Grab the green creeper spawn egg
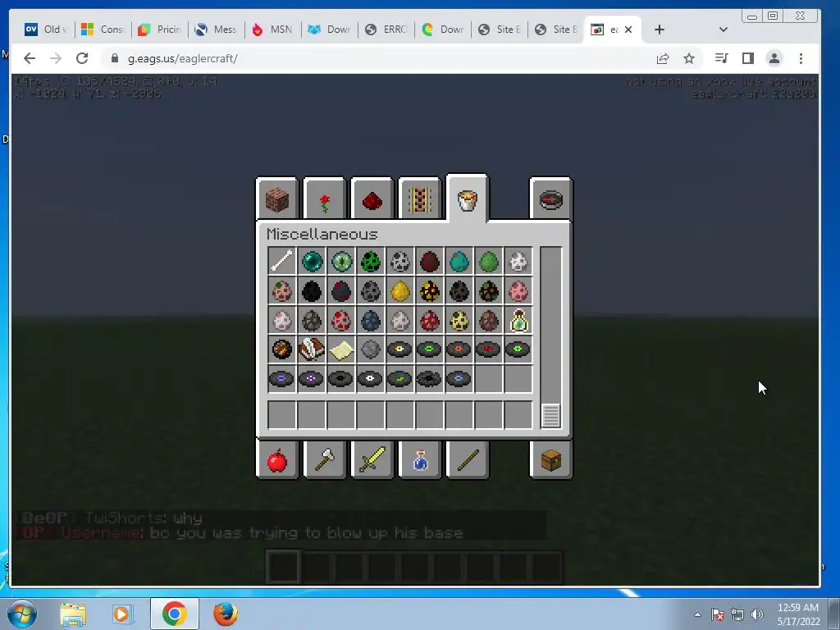Viewport: 840px width, 630px height. 370,262
